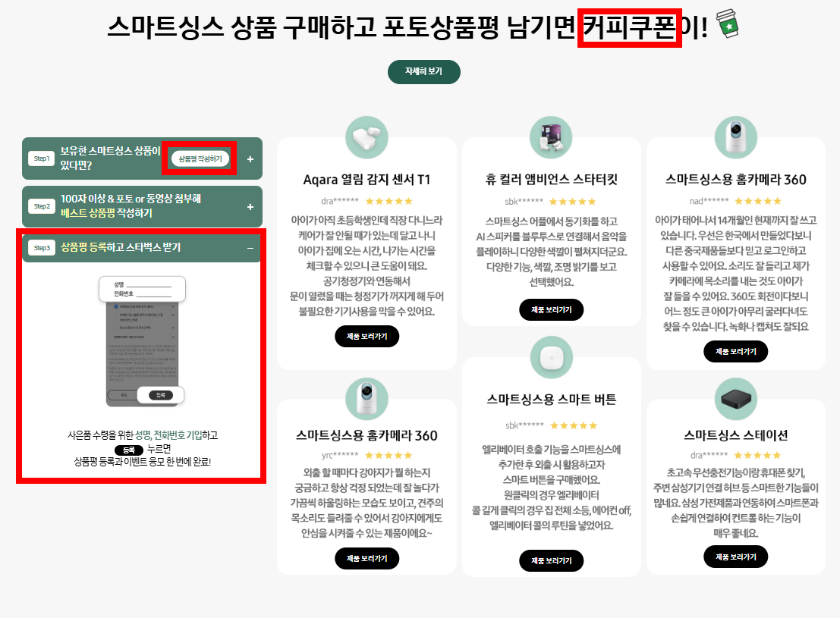Click 제품 보러가기 under 휴 컬러 앰비언스 스타터킷

pos(551,309)
